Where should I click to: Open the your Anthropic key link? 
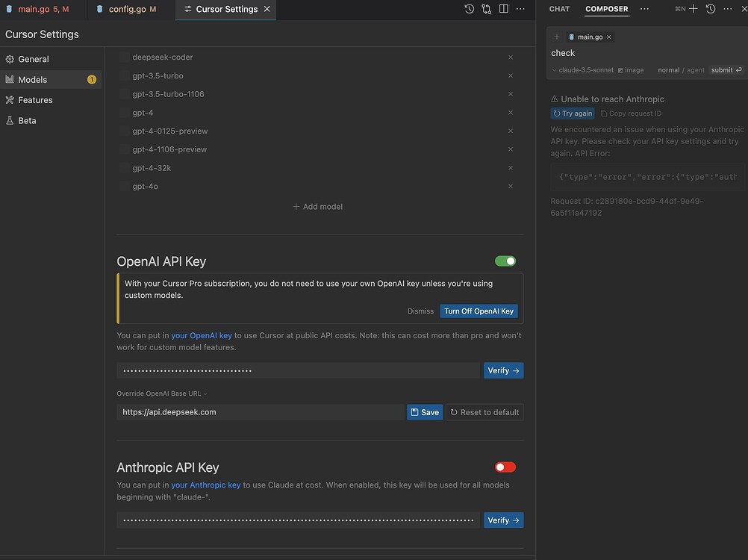coord(206,485)
